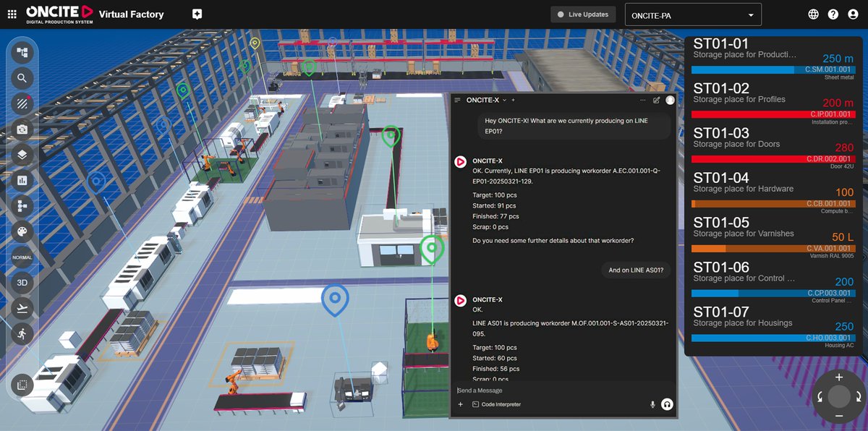The image size is (868, 431).
Task: Click the add bookmark icon beside Virtual Factory
Action: pyautogui.click(x=197, y=14)
